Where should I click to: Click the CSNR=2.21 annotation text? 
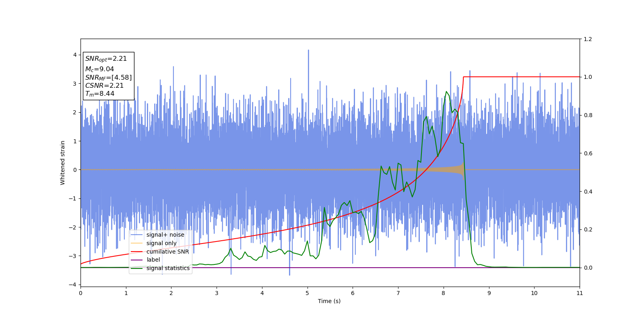click(104, 85)
